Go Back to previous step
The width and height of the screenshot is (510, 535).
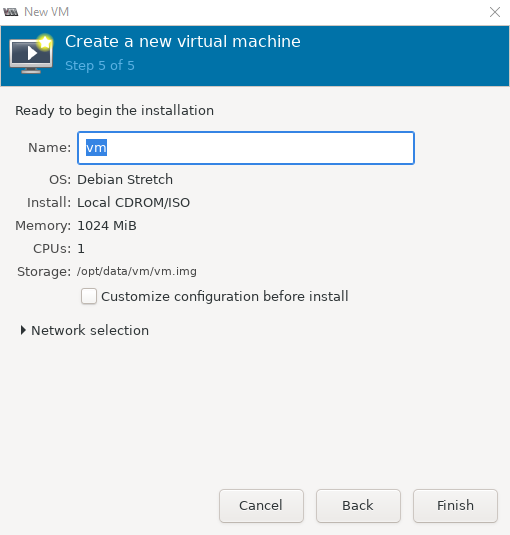coord(358,506)
